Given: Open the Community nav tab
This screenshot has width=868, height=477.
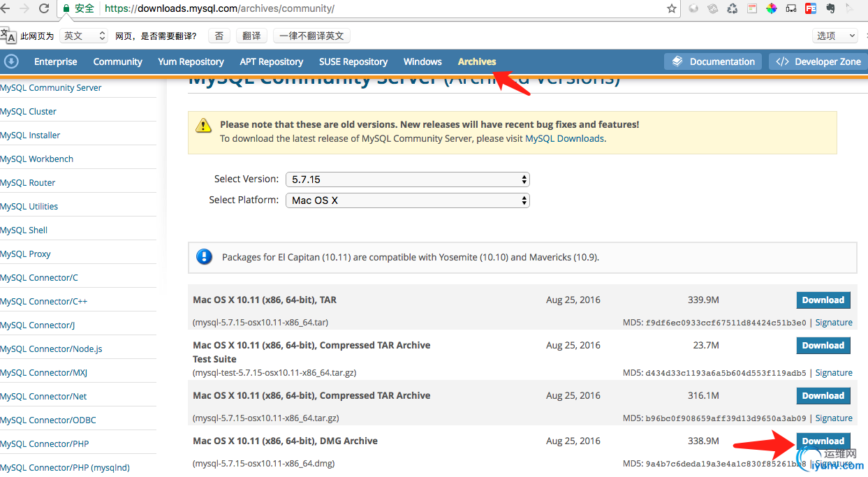Looking at the screenshot, I should (118, 61).
